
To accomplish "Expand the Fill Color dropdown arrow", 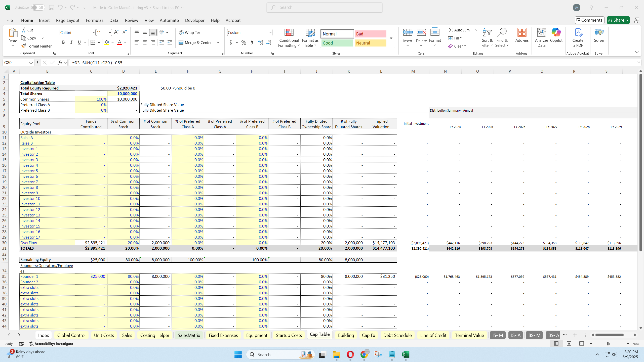I will [x=112, y=42].
